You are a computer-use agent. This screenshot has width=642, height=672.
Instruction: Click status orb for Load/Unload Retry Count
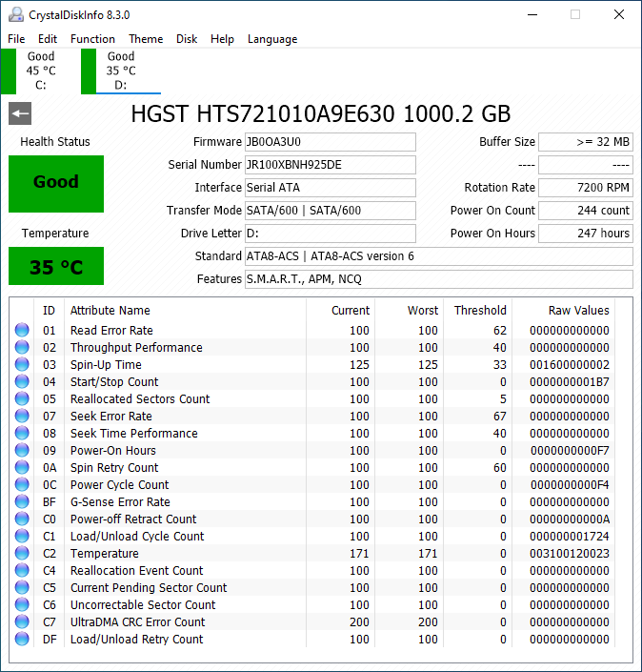coord(22,640)
